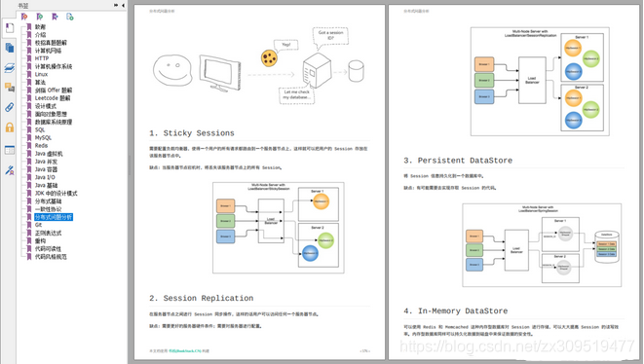
Task: Open the Redis bookmark
Action: pyautogui.click(x=41, y=146)
